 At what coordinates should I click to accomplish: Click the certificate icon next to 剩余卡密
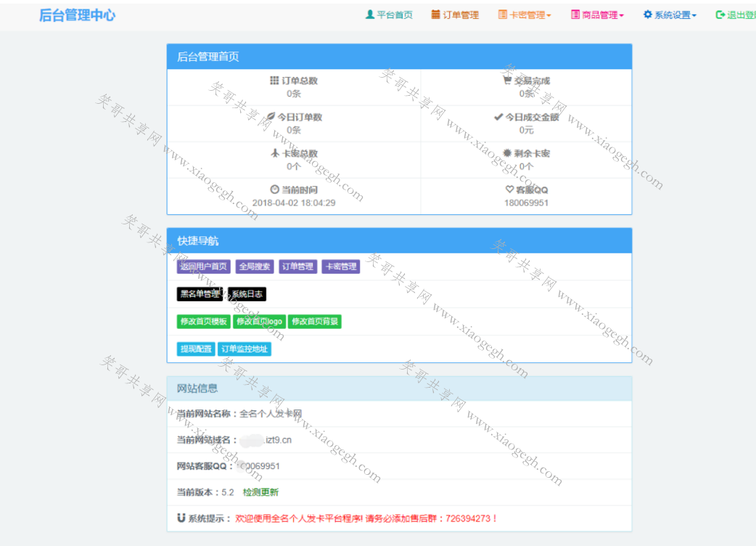(x=507, y=153)
